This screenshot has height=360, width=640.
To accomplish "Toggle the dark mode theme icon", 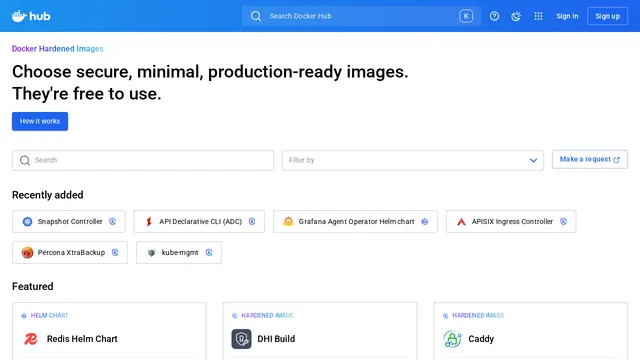I will pos(516,16).
